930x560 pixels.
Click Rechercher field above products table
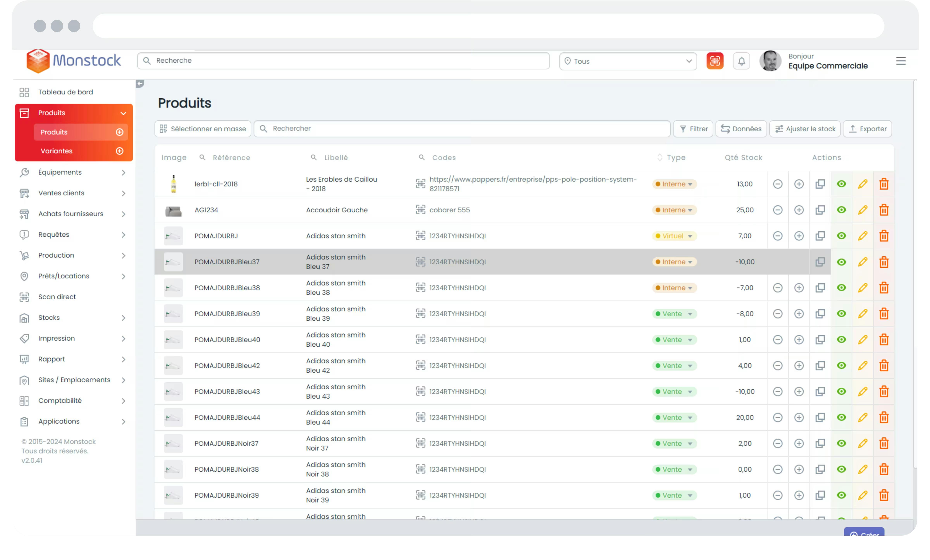point(462,129)
